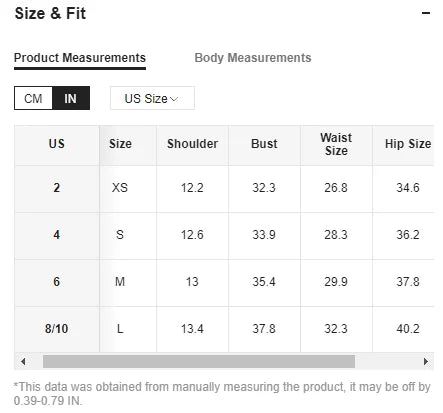
Task: Click the Size & Fit heading
Action: [x=50, y=14]
